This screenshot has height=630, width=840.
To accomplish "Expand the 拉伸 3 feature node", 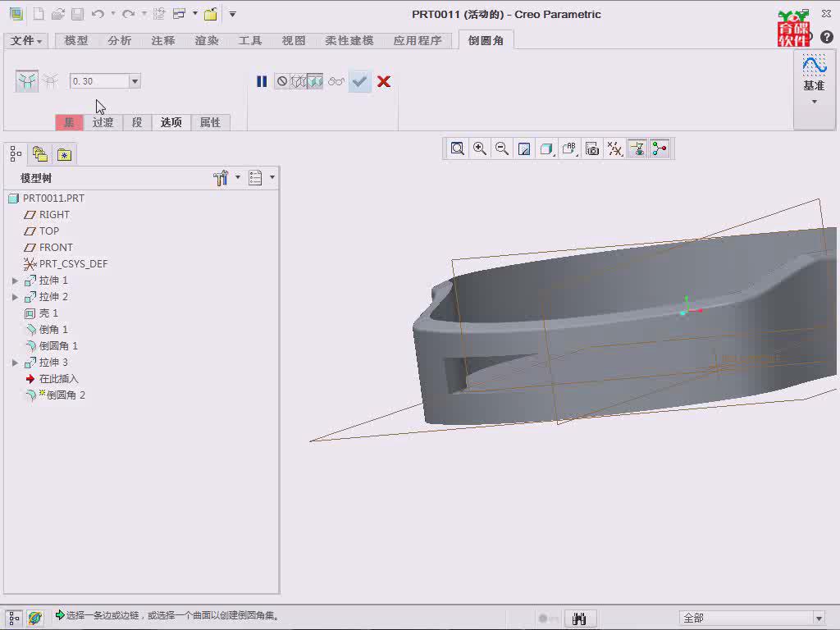I will coord(15,363).
